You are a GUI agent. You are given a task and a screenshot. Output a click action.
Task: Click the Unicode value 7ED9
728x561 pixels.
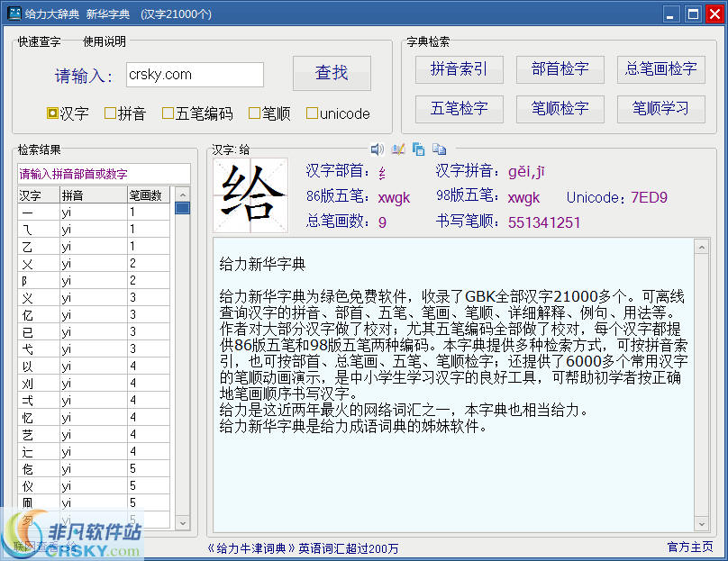649,198
